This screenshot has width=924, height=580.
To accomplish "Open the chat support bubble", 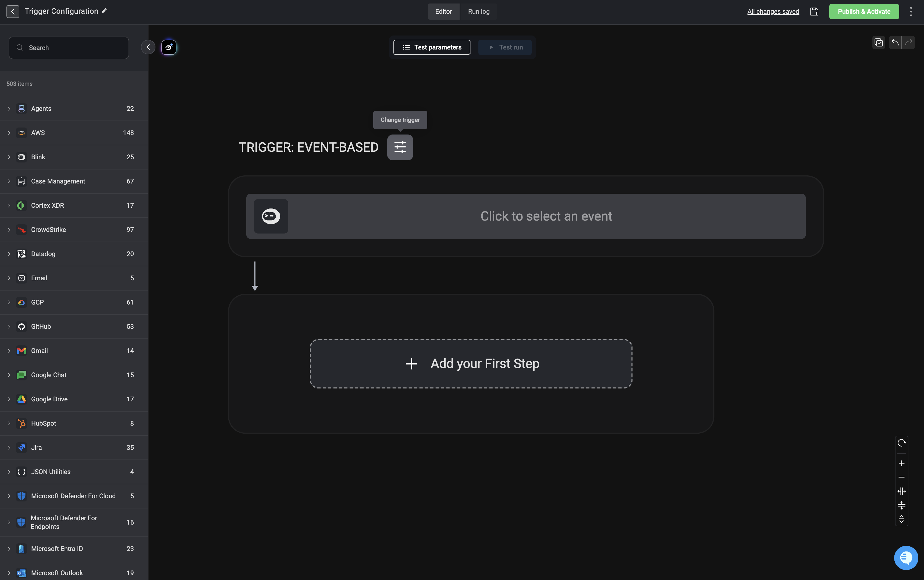I will coord(906,558).
